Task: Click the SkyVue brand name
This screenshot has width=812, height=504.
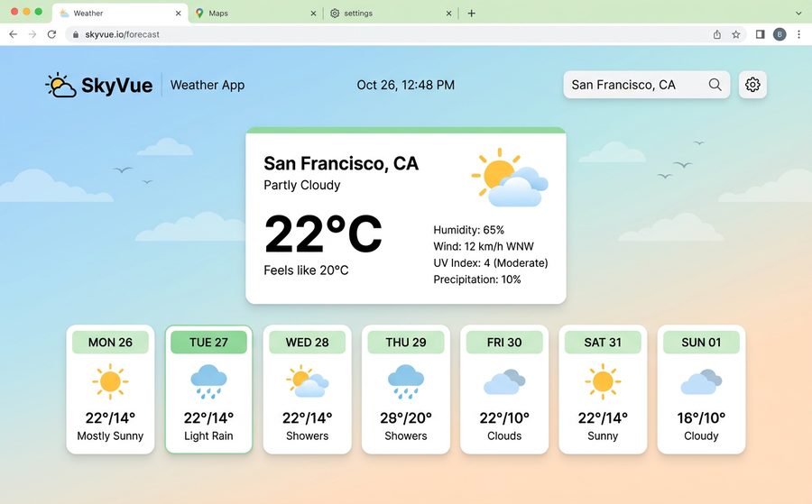Action: [117, 86]
